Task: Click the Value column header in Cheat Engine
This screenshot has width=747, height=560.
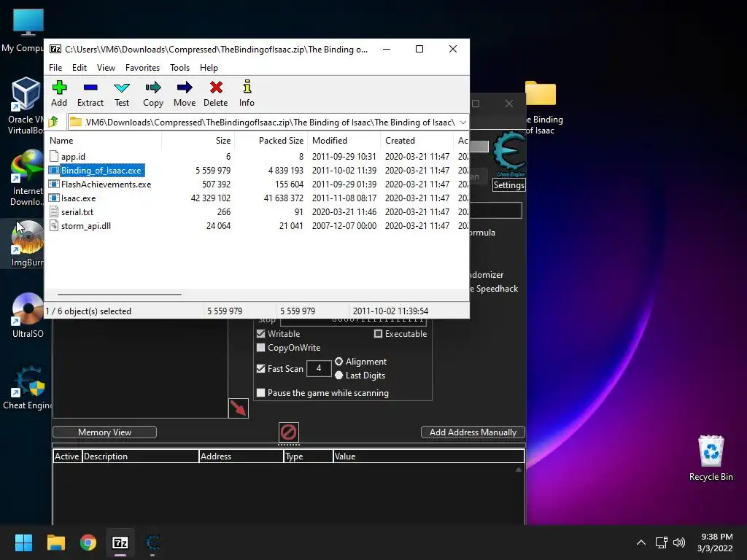Action: (x=428, y=456)
